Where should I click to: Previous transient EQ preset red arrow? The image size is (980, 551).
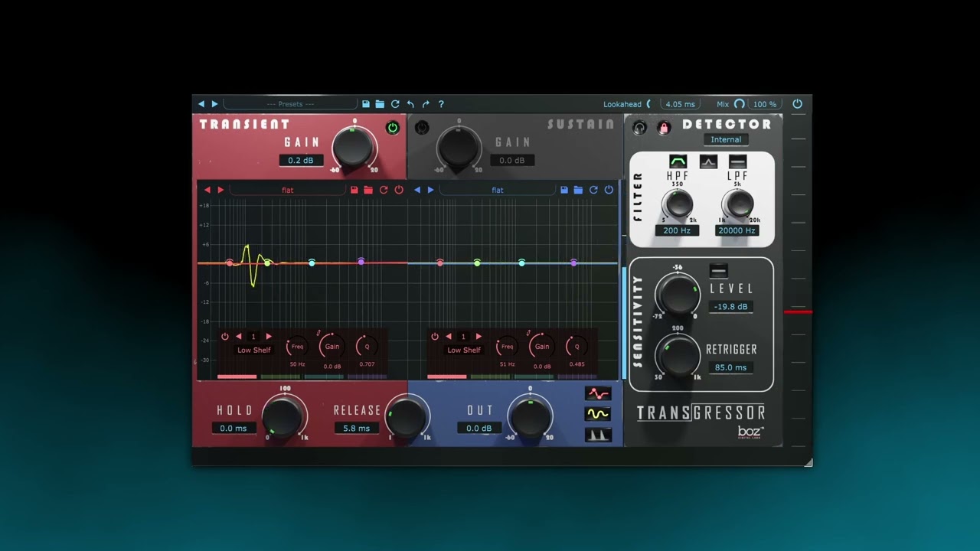tap(207, 190)
